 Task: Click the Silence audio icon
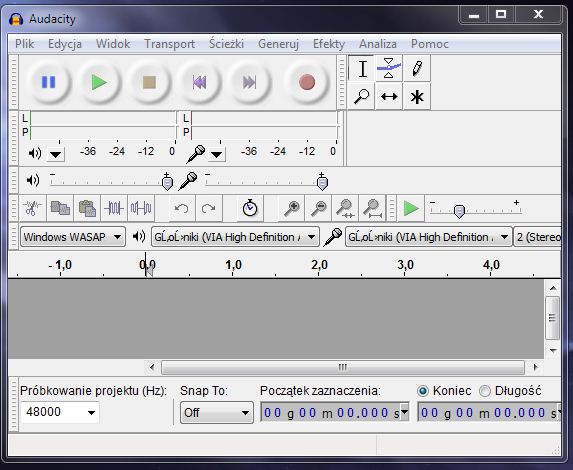point(141,208)
